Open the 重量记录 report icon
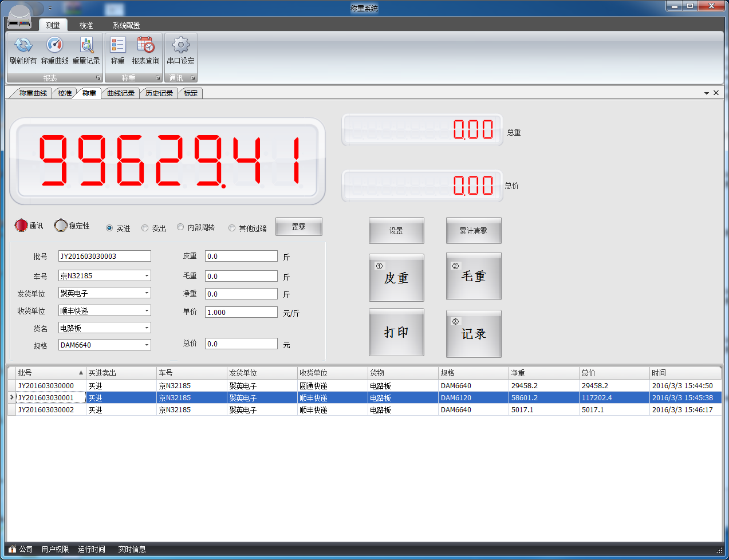The image size is (729, 560). (x=86, y=45)
